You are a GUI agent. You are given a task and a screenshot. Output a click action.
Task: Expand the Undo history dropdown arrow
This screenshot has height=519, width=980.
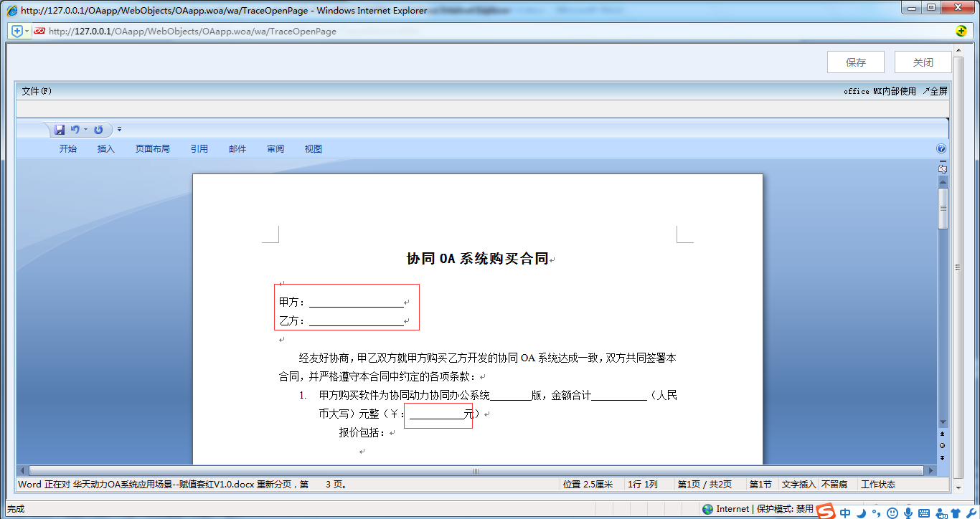[85, 130]
